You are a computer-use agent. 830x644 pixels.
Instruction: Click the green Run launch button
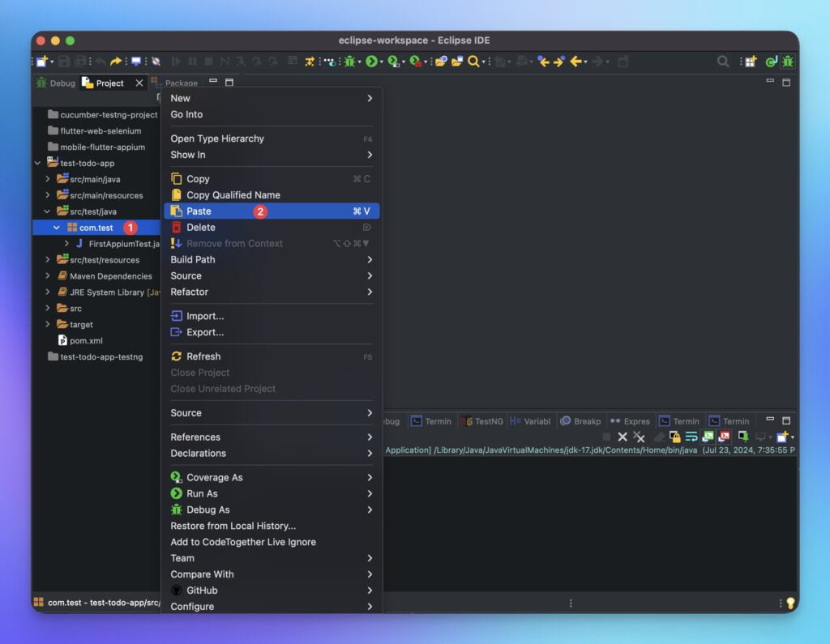pos(371,62)
